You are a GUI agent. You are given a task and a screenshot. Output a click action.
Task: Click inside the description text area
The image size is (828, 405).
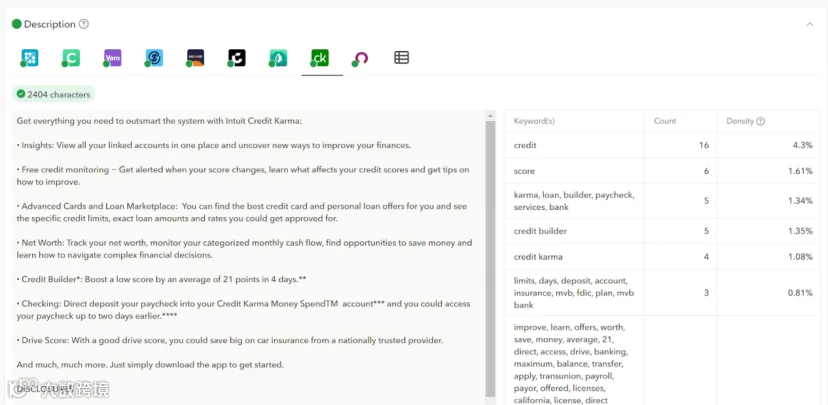(248, 257)
